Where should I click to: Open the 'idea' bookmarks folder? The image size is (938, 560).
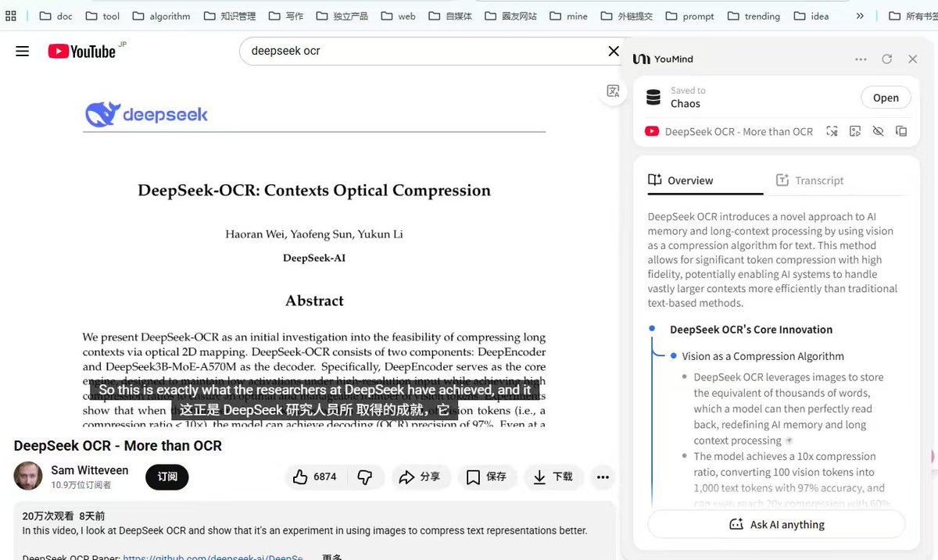tap(811, 16)
